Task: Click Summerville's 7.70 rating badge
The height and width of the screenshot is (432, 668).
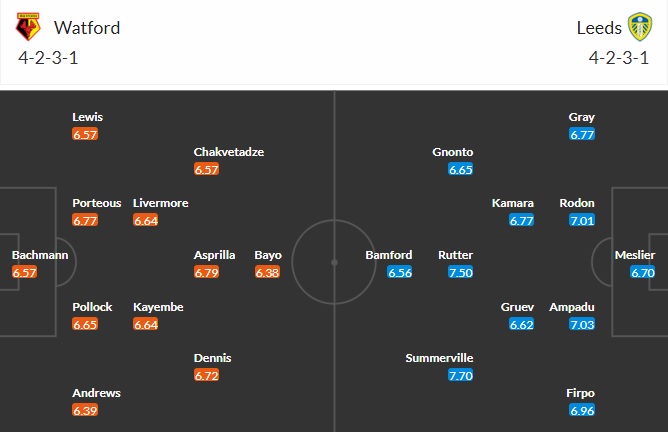Action: tap(461, 375)
